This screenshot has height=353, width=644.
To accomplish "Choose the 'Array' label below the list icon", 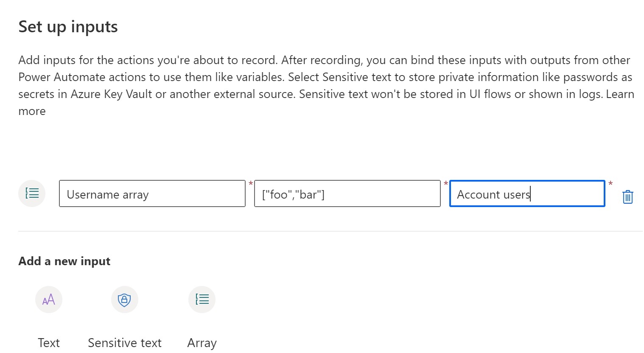I will pyautogui.click(x=202, y=343).
